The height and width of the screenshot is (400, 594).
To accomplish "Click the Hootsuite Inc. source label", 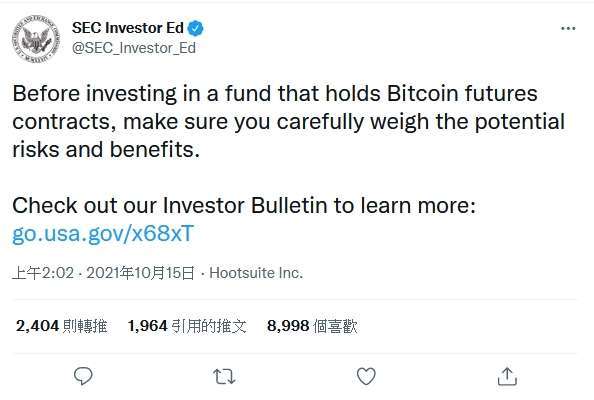I will [256, 273].
